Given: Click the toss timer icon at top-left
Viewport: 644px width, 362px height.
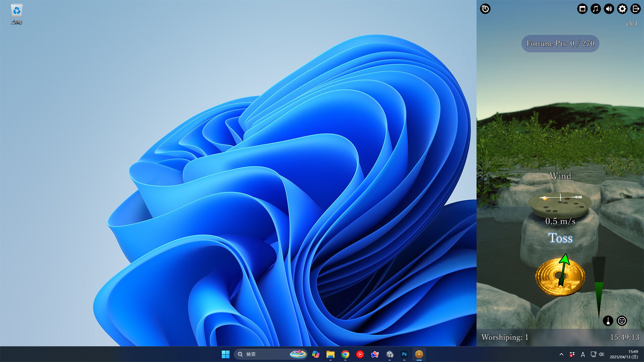Looking at the screenshot, I should click(485, 9).
